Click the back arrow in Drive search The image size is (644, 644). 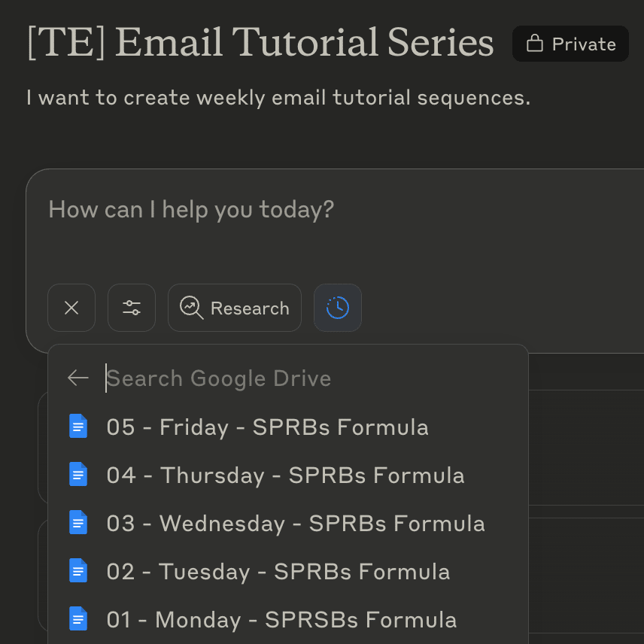click(x=78, y=378)
